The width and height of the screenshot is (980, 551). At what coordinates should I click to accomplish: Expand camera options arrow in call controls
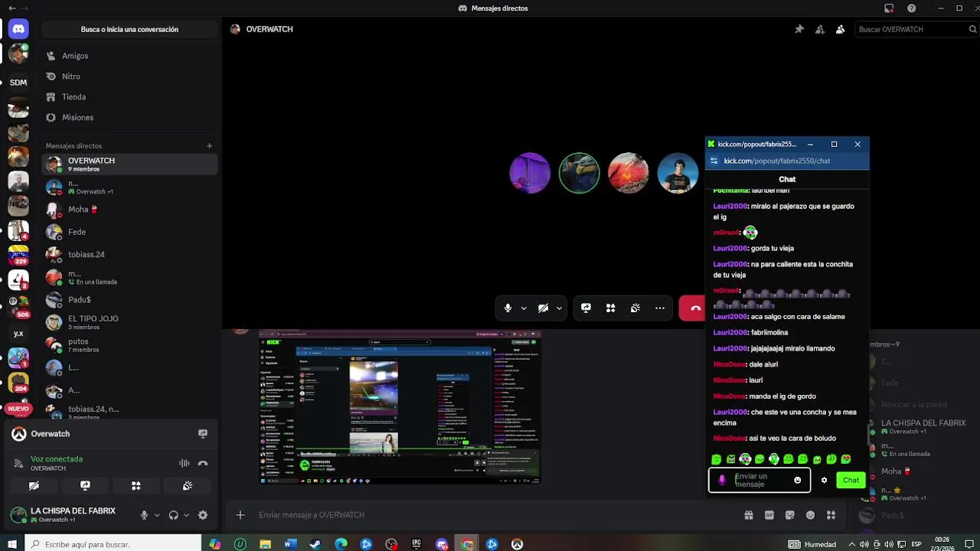pos(559,308)
